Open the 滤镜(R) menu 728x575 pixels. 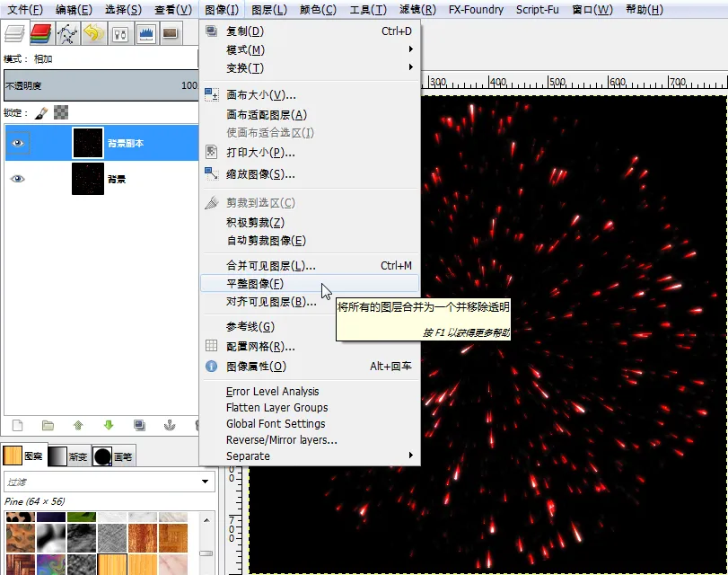click(x=417, y=9)
